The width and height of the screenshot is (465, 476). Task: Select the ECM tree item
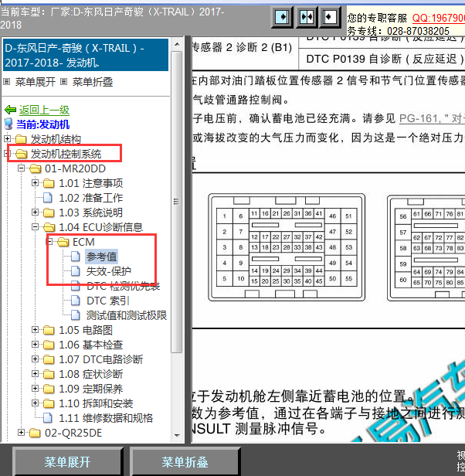coord(83,242)
